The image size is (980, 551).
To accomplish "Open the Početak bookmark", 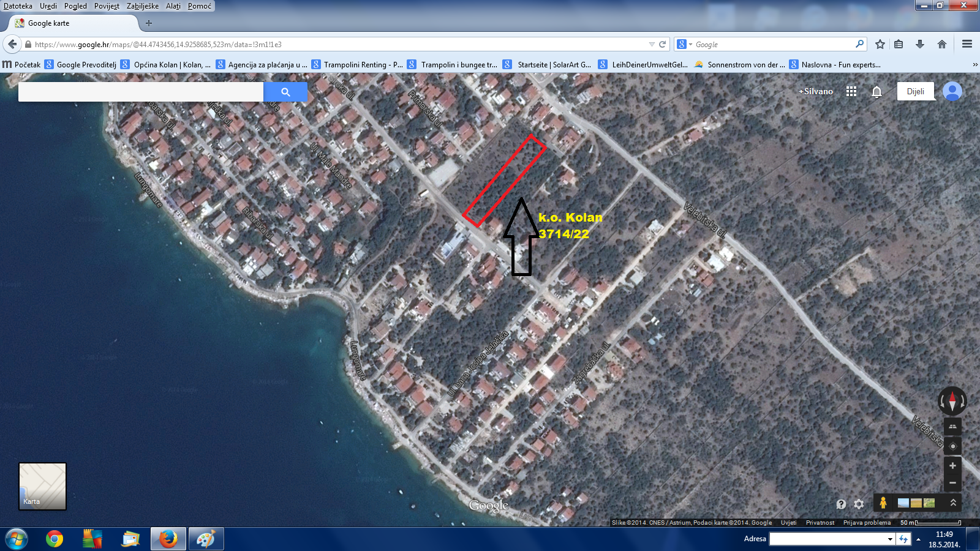I will point(21,64).
